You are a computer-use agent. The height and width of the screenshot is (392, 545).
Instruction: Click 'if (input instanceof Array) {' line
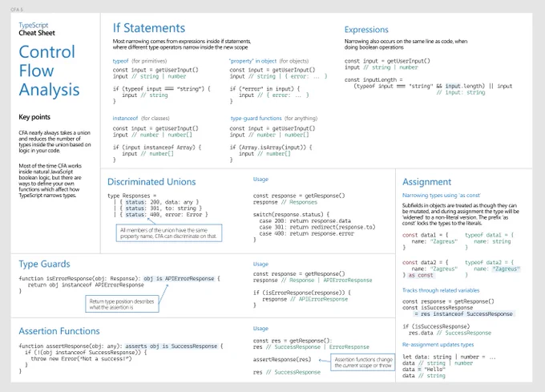click(x=157, y=148)
